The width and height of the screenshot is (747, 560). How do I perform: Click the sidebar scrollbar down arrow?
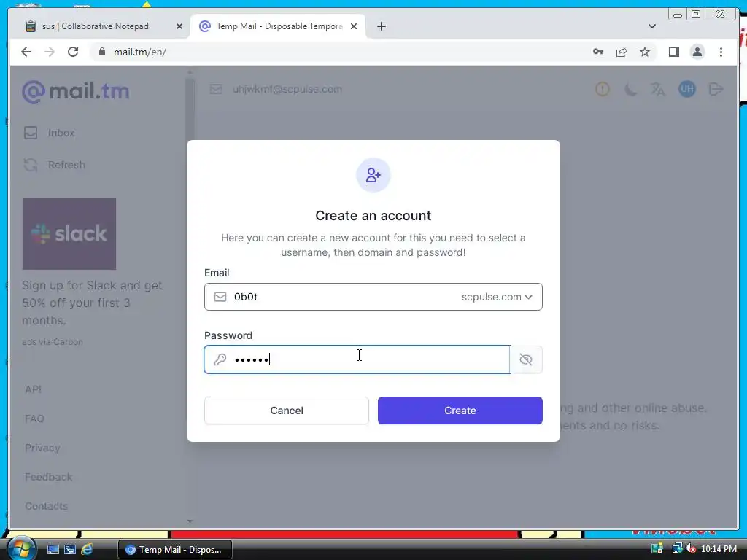[190, 521]
